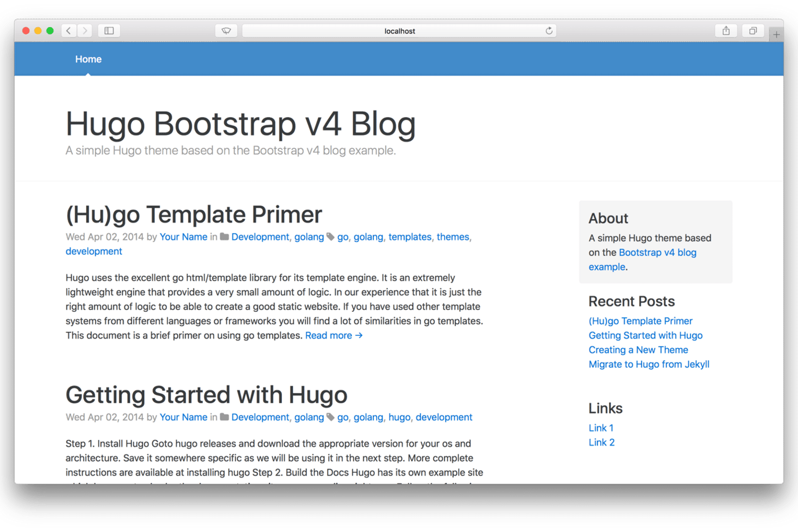The image size is (798, 532).
Task: Open the Read more link for Template Primer
Action: pos(334,335)
